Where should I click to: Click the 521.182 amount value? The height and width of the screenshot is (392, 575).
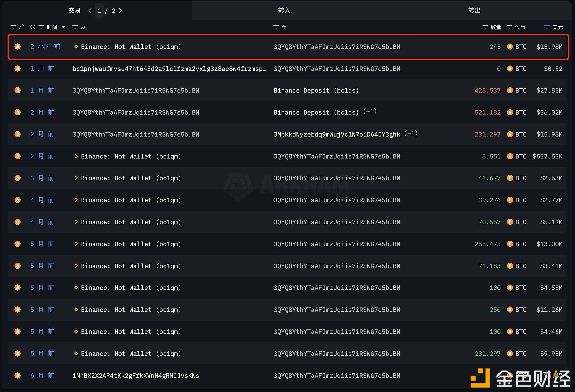click(488, 112)
